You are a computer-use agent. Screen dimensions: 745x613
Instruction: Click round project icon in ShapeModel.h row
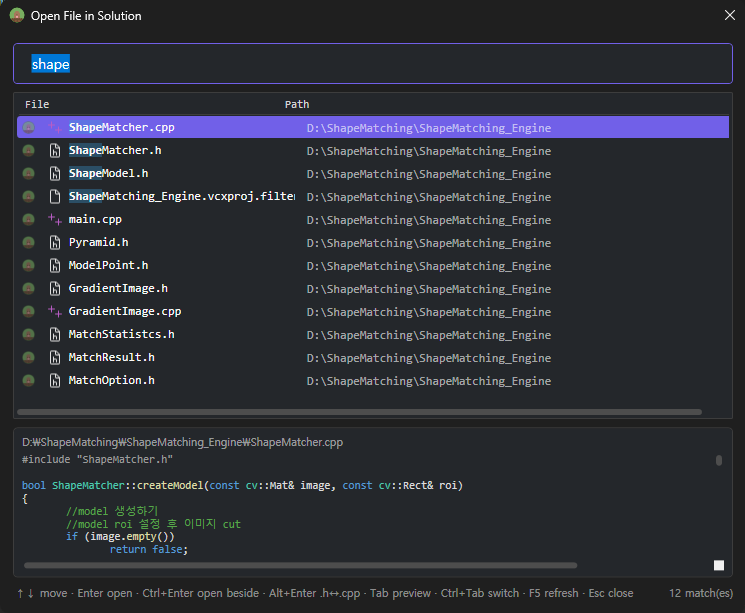(29, 173)
